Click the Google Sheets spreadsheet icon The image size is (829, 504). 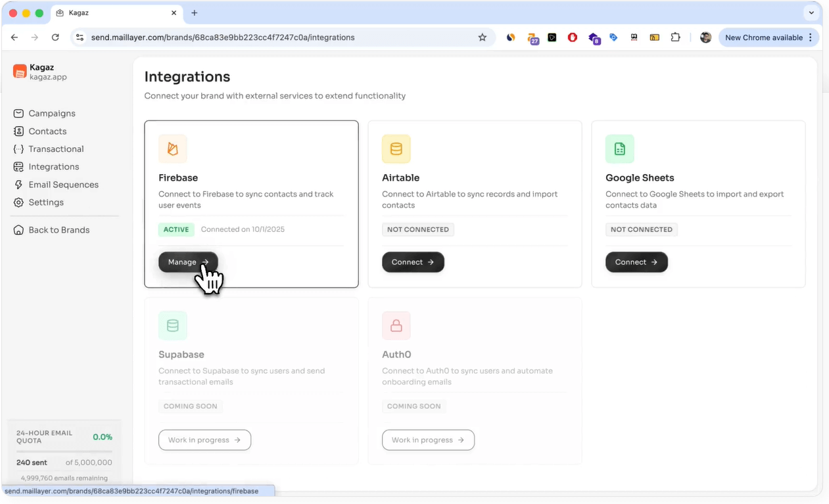coord(619,149)
